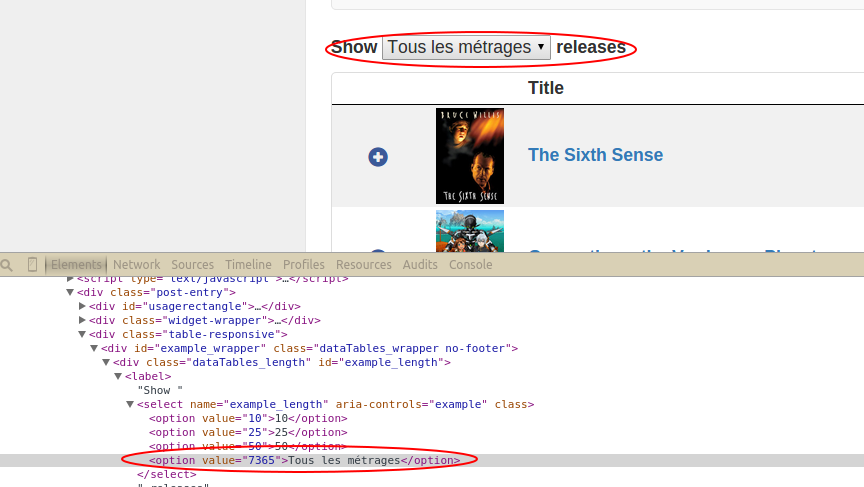Collapse the label element node
Image resolution: width=864 pixels, height=487 pixels.
point(118,376)
